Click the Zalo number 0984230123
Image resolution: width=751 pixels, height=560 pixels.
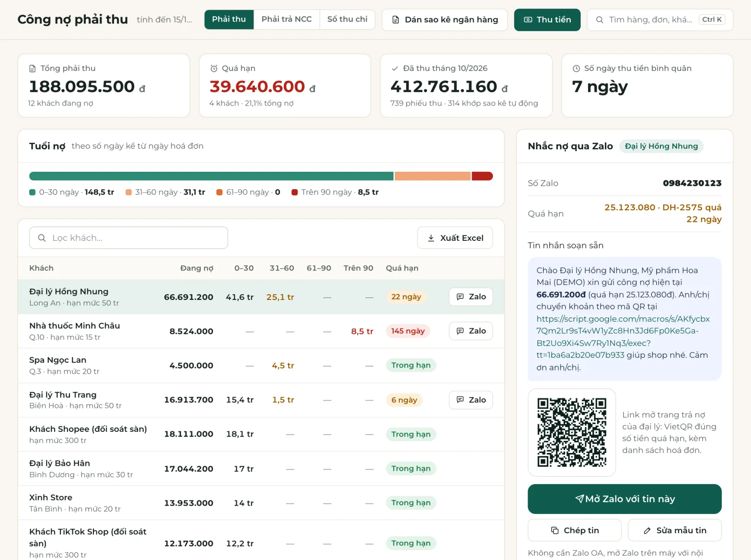[x=692, y=183]
